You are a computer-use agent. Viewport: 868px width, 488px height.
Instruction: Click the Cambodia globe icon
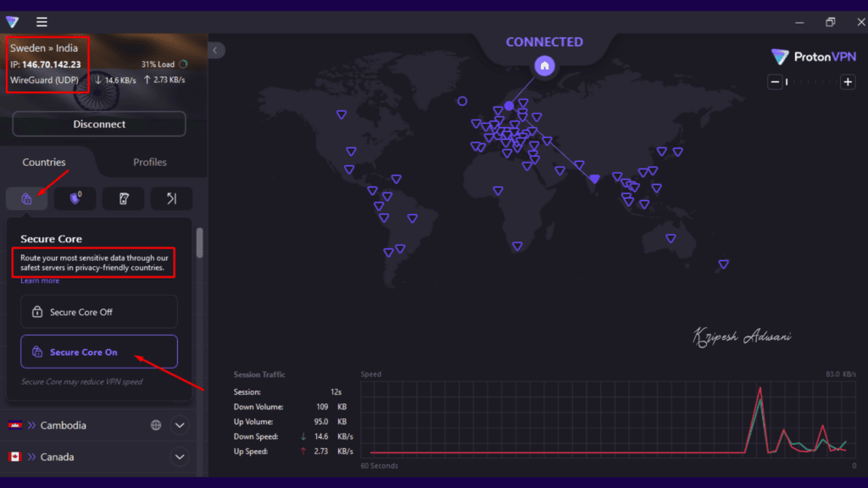156,424
